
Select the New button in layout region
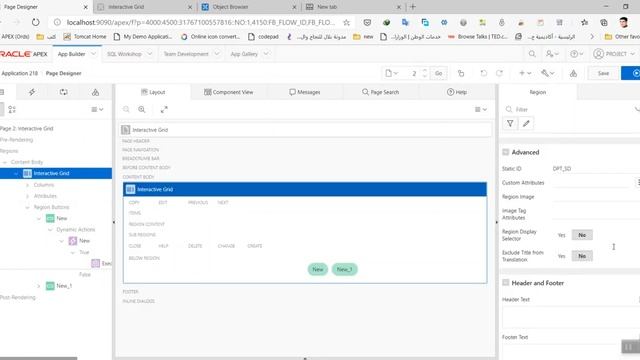pos(318,269)
